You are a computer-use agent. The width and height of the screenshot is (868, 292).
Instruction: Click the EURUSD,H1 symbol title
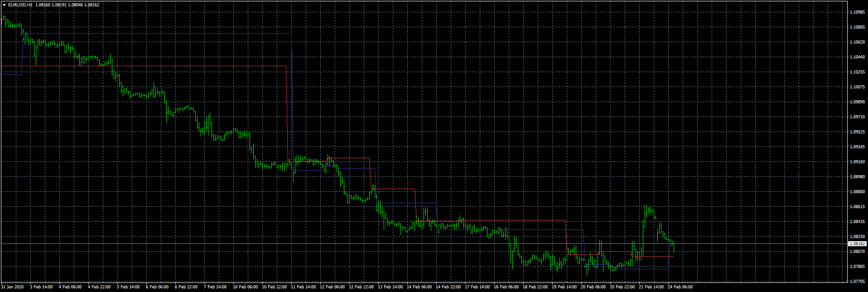click(x=20, y=5)
